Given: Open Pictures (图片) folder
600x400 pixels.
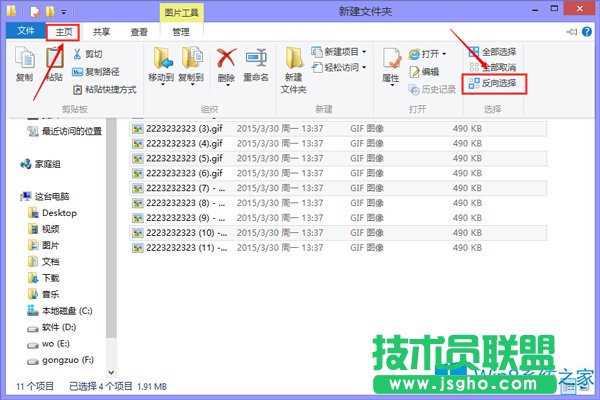Looking at the screenshot, I should coord(44,245).
